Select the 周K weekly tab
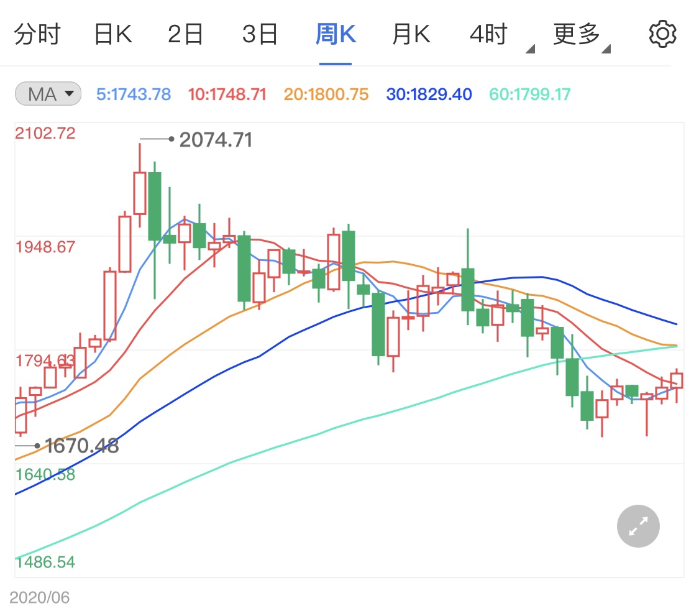Viewport: 699px width, 616px height. point(336,34)
